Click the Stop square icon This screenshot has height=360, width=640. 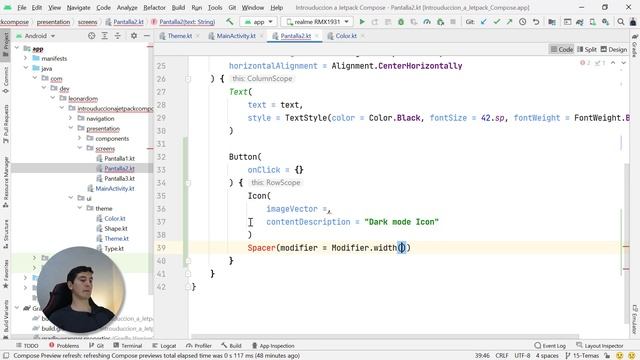pos(453,22)
